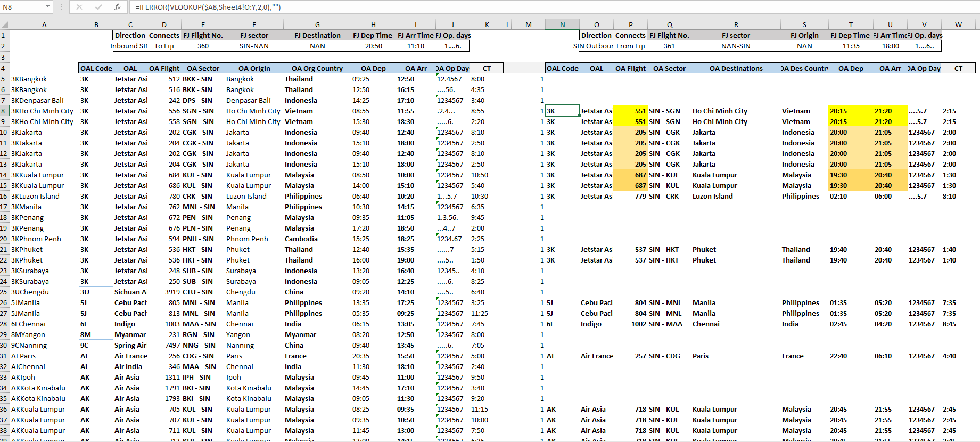Expand the Name Box dropdown arrow

click(47, 7)
